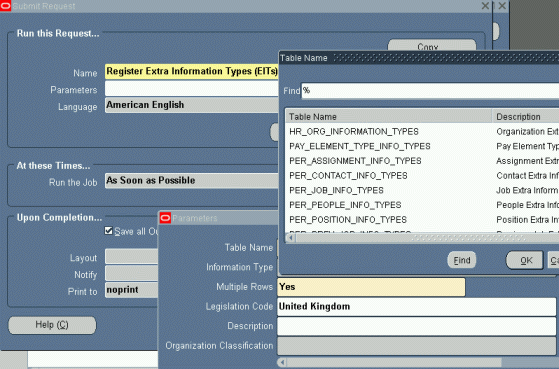Click the Table Name column header
559x369 pixels.
coord(389,117)
